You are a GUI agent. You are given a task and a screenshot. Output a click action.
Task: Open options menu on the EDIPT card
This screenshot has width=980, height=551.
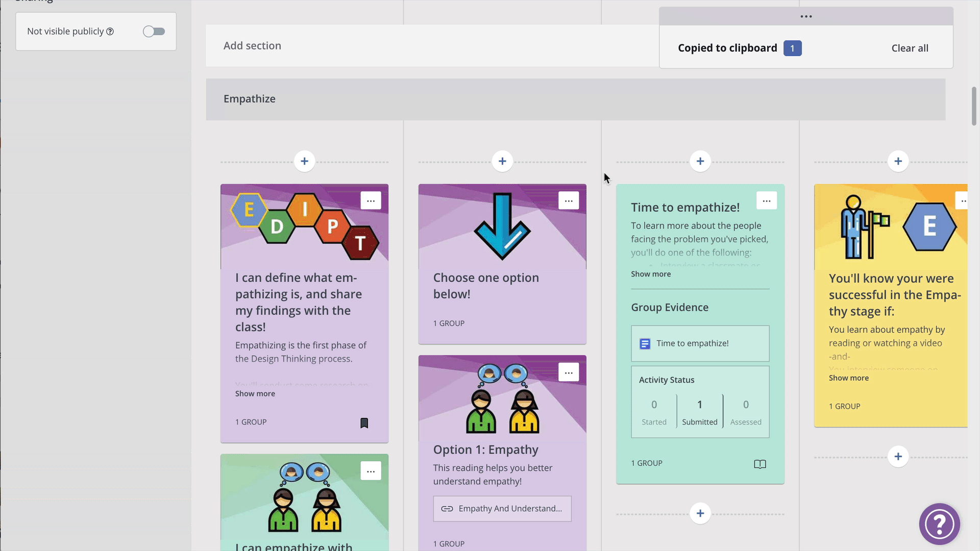371,201
